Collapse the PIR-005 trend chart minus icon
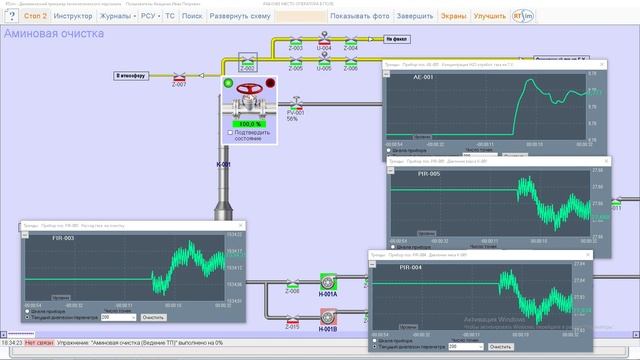Viewport: 640px width, 360px height. click(391, 171)
